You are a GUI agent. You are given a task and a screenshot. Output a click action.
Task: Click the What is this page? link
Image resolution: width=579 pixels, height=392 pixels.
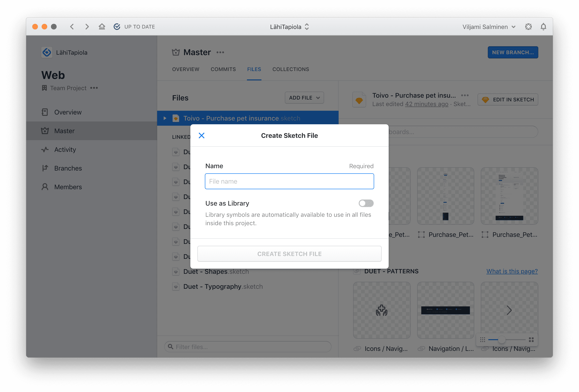click(x=512, y=271)
